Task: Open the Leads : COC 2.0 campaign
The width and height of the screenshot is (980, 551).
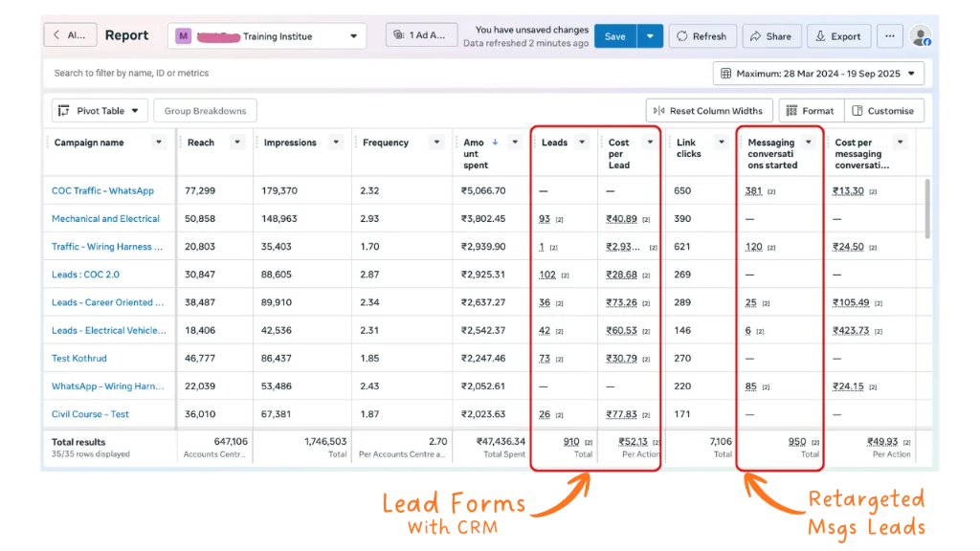Action: [85, 275]
